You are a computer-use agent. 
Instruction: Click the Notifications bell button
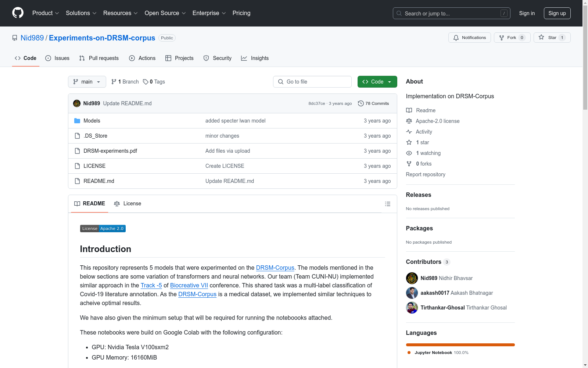click(469, 38)
